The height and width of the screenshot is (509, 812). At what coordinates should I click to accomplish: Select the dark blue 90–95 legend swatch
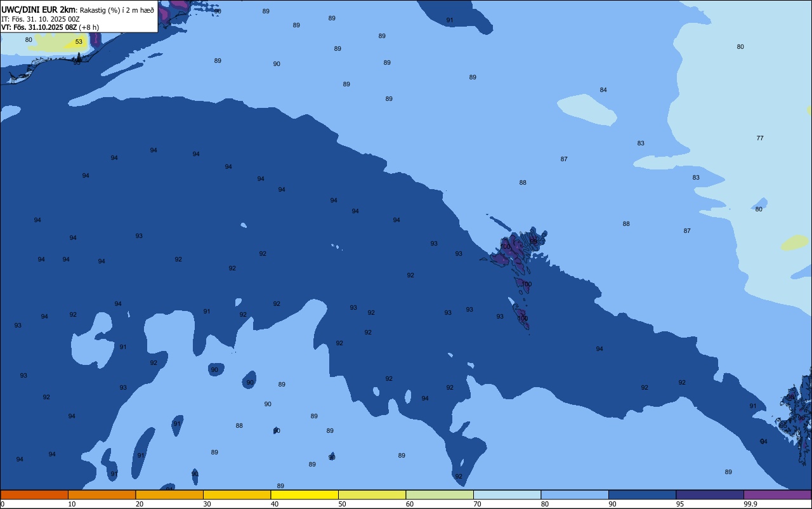click(642, 494)
